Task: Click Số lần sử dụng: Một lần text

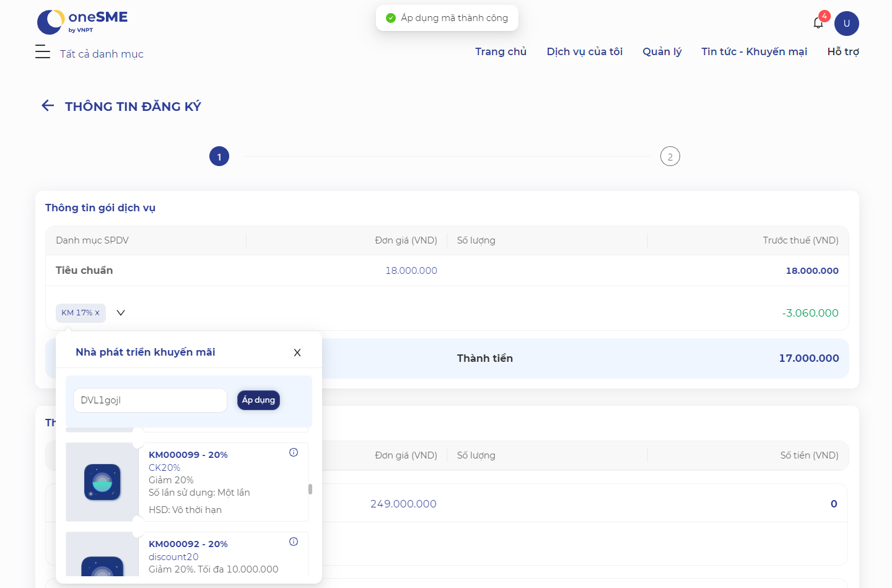Action: pyautogui.click(x=199, y=493)
